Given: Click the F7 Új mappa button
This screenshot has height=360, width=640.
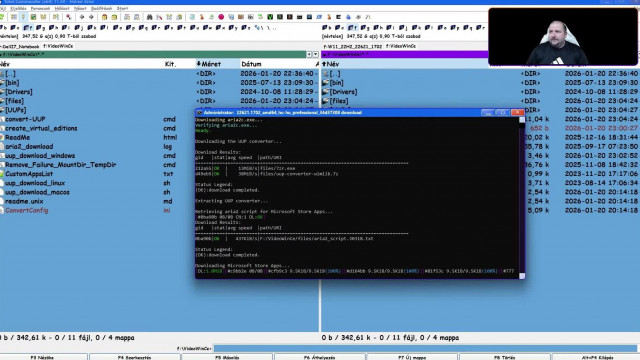Looking at the screenshot, I should tap(412, 357).
